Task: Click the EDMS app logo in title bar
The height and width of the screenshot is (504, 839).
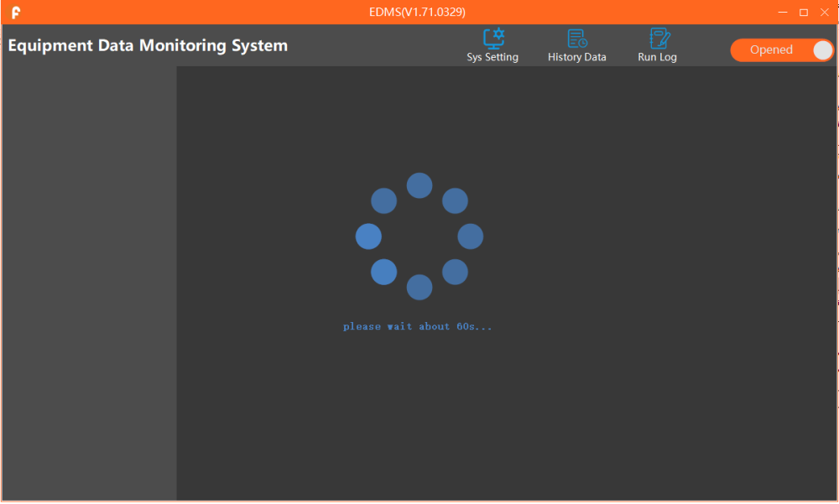Action: 15,13
